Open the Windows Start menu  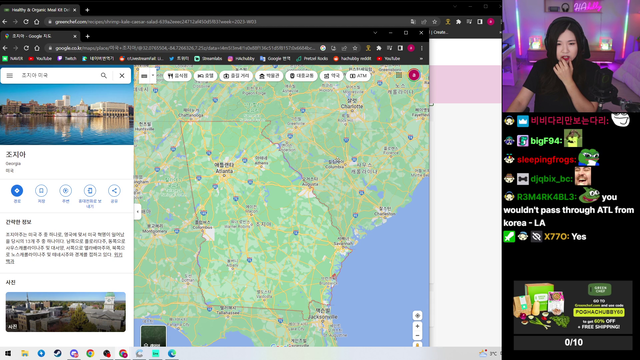(x=8, y=353)
